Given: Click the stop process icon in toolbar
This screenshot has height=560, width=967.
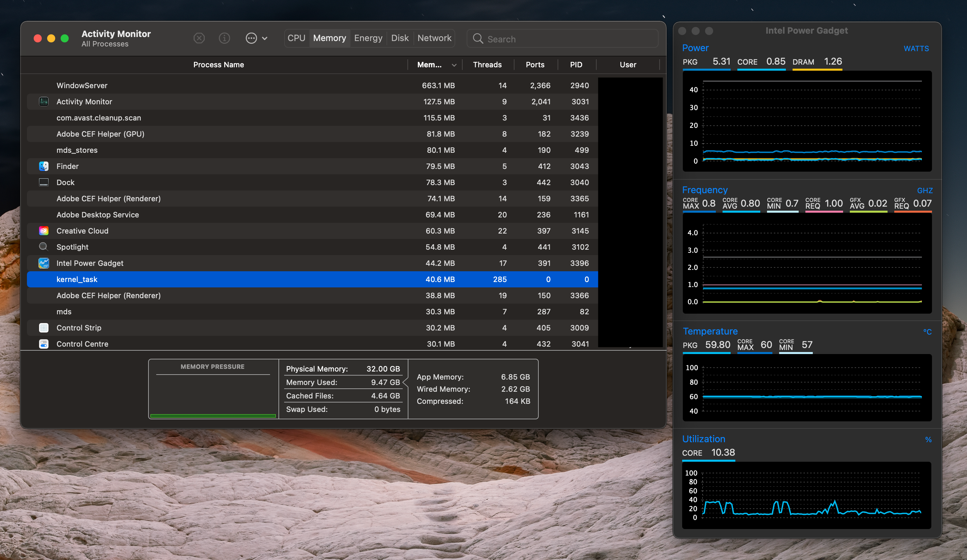Looking at the screenshot, I should 199,38.
